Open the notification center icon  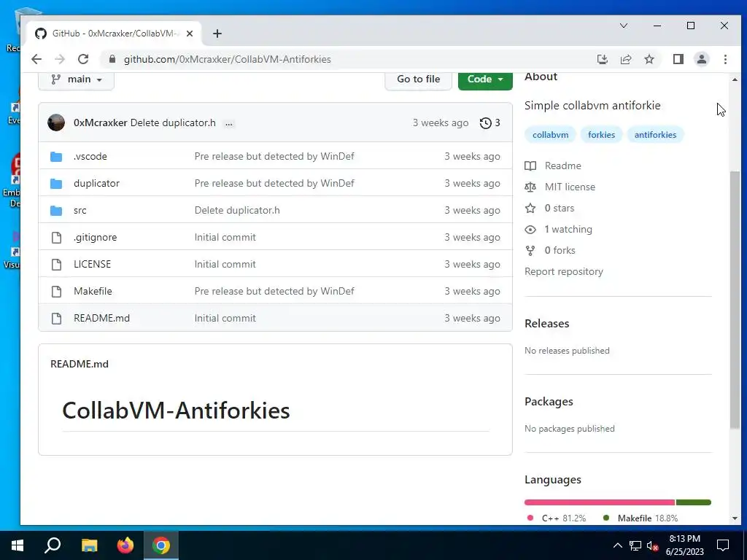(x=723, y=545)
